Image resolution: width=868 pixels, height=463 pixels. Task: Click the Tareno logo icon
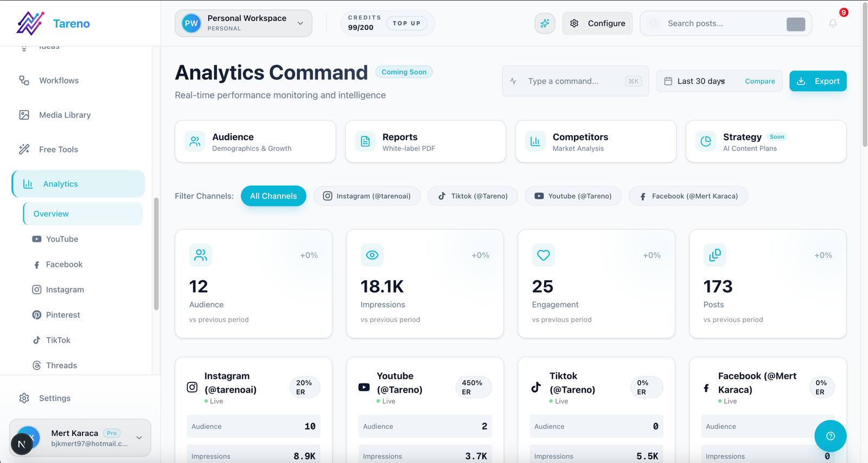(30, 23)
